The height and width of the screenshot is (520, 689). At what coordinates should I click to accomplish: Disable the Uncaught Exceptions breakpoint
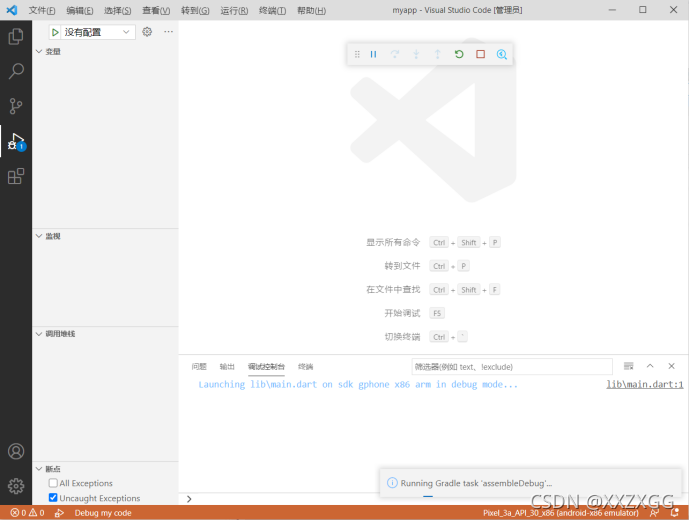(x=53, y=498)
